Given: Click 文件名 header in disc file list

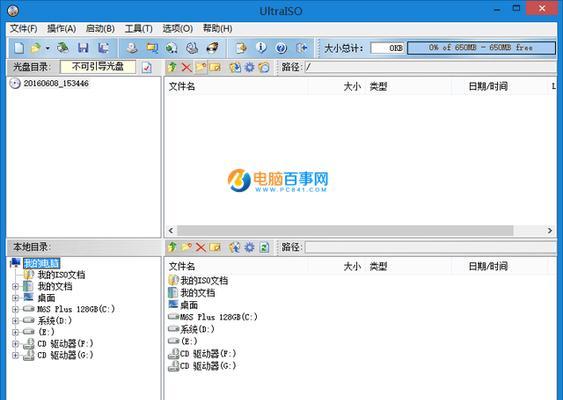Looking at the screenshot, I should pyautogui.click(x=182, y=86).
